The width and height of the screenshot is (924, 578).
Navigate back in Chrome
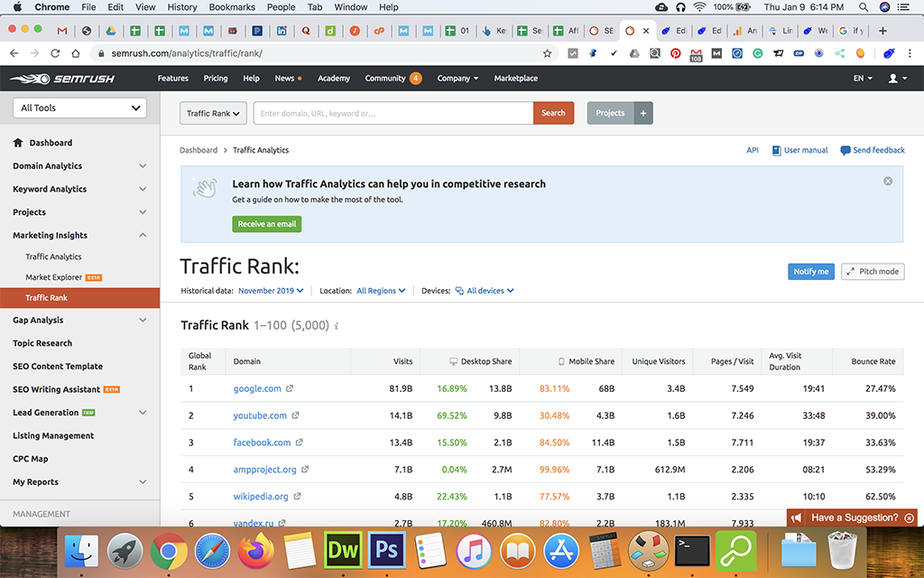coord(14,53)
